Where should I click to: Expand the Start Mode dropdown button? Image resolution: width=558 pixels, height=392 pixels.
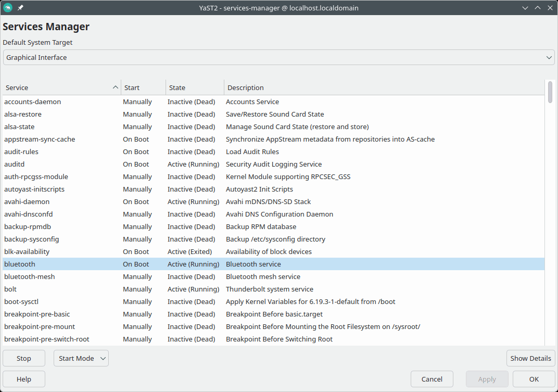(x=81, y=358)
